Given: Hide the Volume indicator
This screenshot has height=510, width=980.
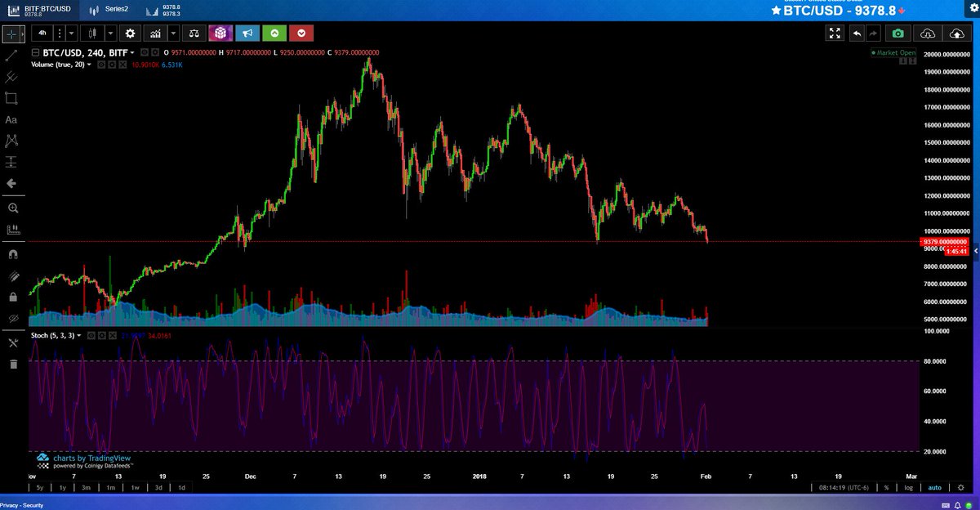Looking at the screenshot, I should (x=101, y=65).
